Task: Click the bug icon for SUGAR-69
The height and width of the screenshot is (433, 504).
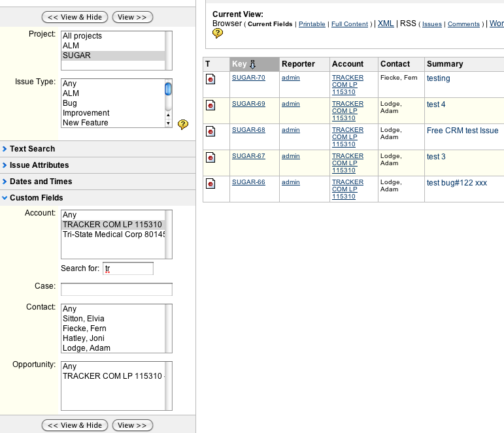Action: (x=210, y=105)
